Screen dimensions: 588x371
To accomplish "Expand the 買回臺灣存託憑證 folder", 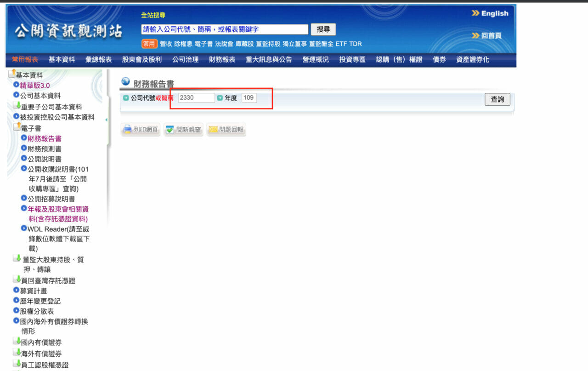I will pos(17,280).
